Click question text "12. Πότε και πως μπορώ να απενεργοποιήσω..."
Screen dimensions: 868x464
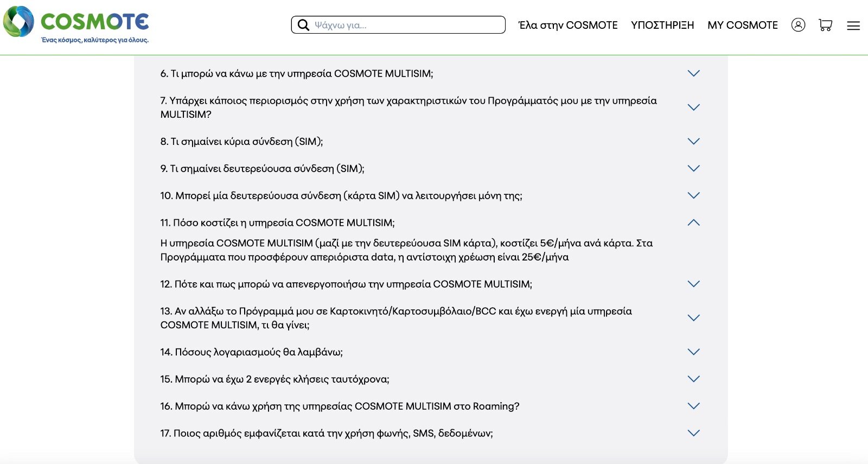pos(346,284)
